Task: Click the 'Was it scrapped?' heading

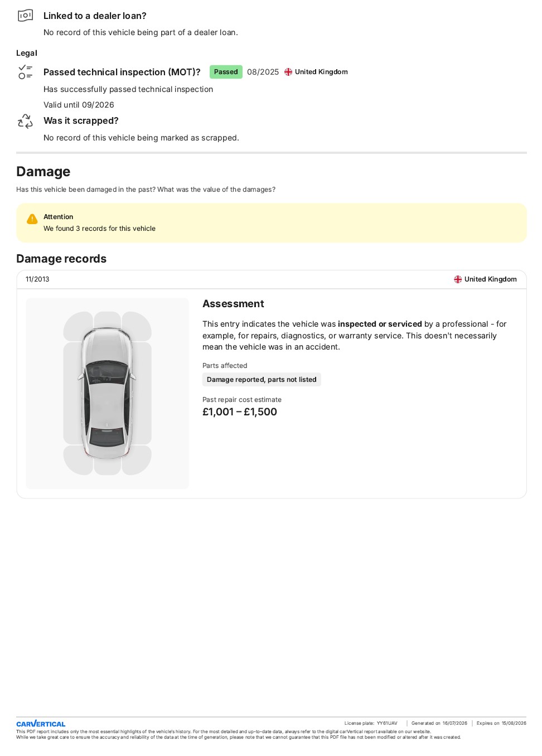Action: coord(81,120)
